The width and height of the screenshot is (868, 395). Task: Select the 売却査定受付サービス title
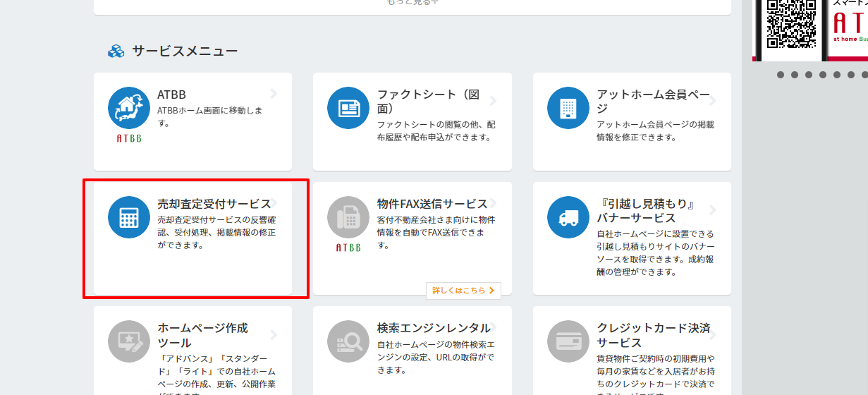(214, 204)
